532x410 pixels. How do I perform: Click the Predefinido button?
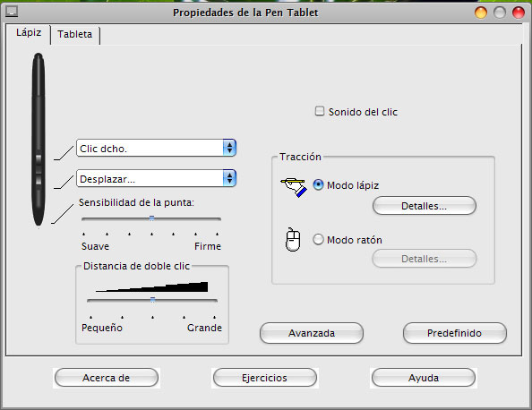[455, 333]
